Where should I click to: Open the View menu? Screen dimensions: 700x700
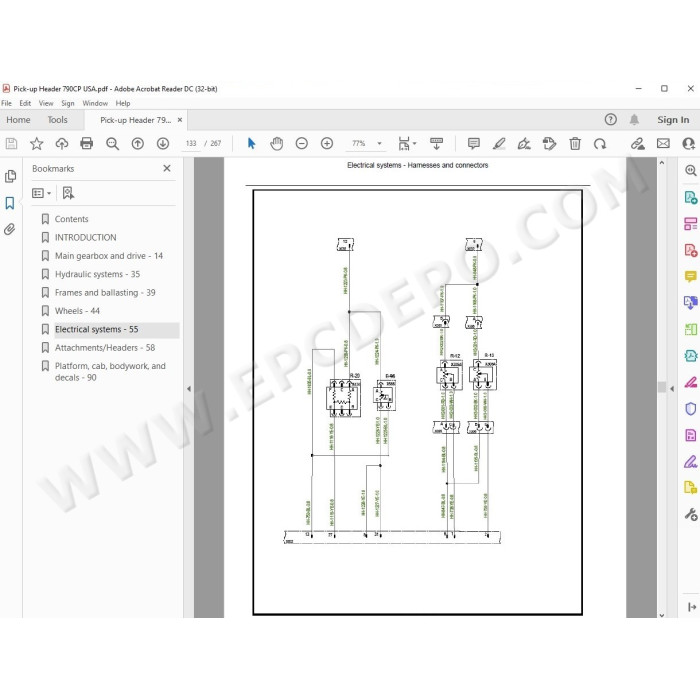(x=46, y=103)
